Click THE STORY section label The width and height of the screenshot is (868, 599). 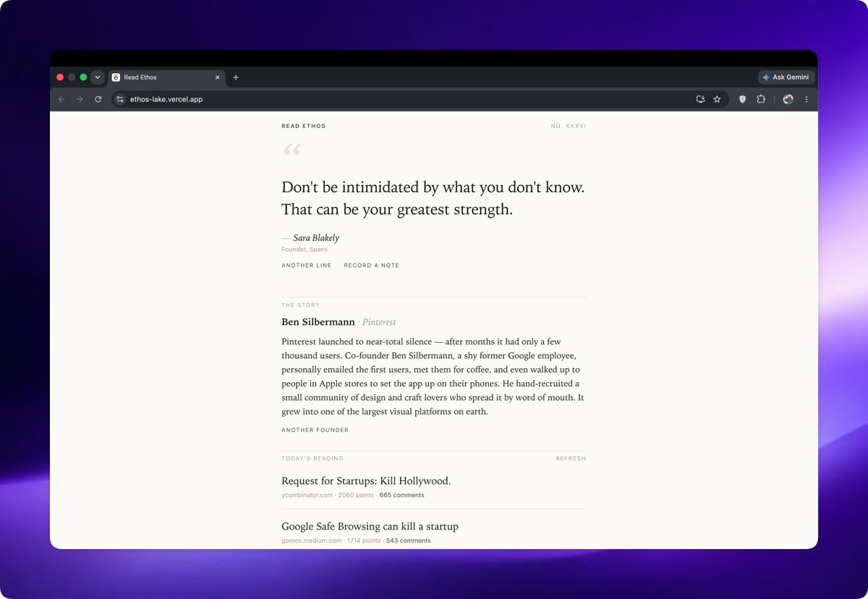(x=300, y=305)
